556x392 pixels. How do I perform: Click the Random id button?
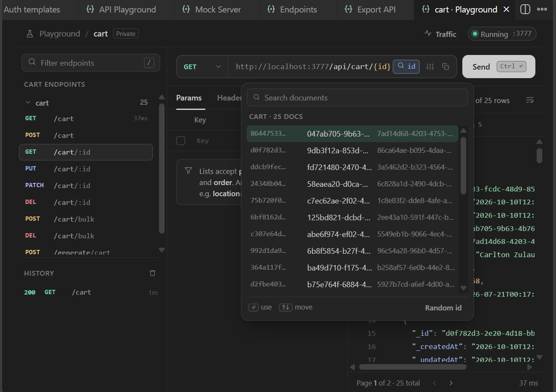point(443,308)
